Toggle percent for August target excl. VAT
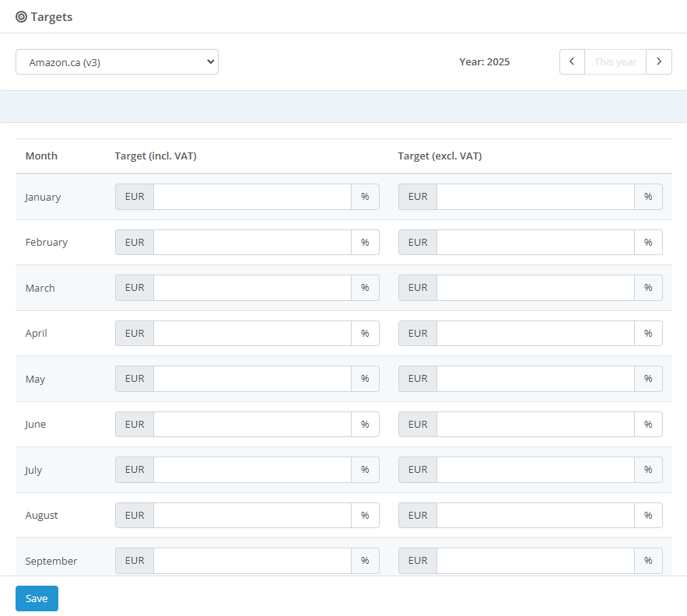The image size is (687, 616). [x=648, y=515]
